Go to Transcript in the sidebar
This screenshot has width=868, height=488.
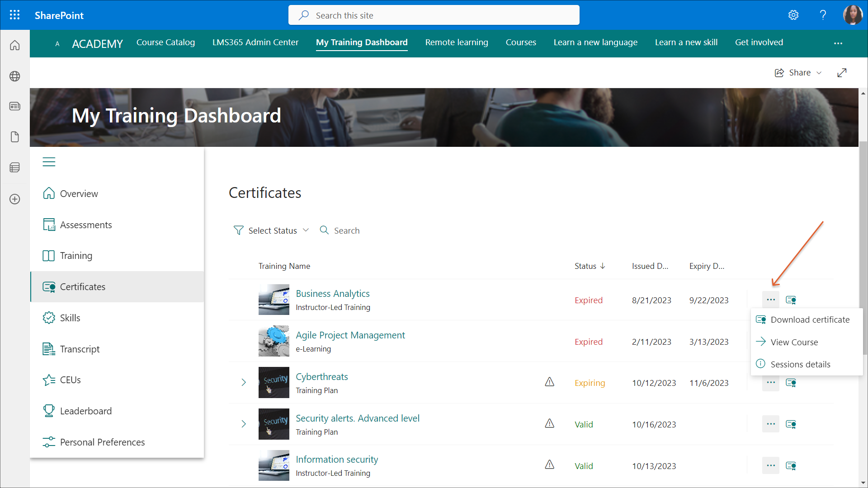coord(80,349)
